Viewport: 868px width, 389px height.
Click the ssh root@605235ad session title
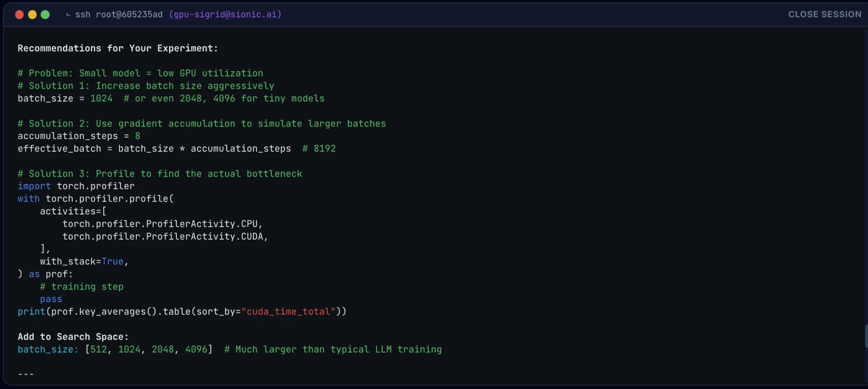(x=119, y=14)
